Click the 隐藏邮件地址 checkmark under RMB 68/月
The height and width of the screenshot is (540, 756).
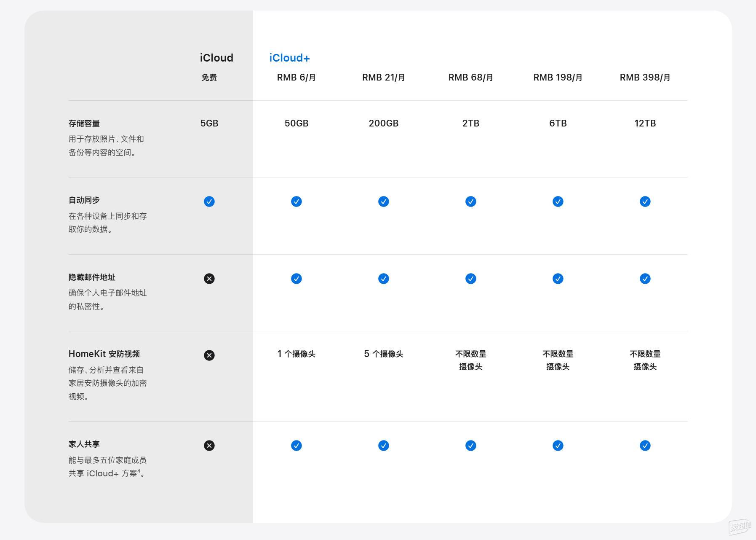471,279
